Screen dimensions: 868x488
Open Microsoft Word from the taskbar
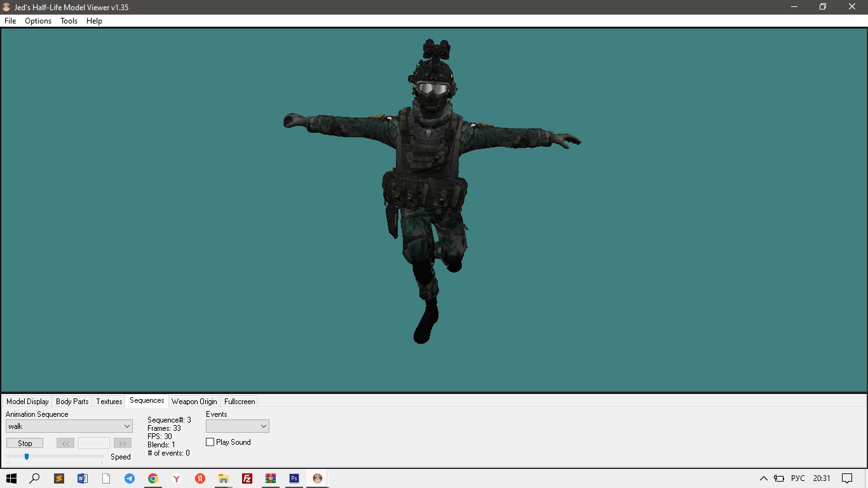click(83, 478)
